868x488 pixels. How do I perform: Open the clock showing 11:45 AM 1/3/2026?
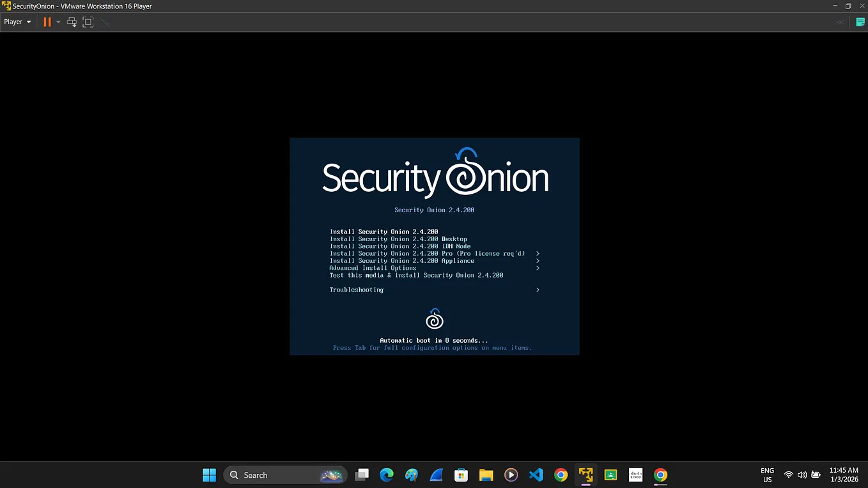(x=844, y=475)
